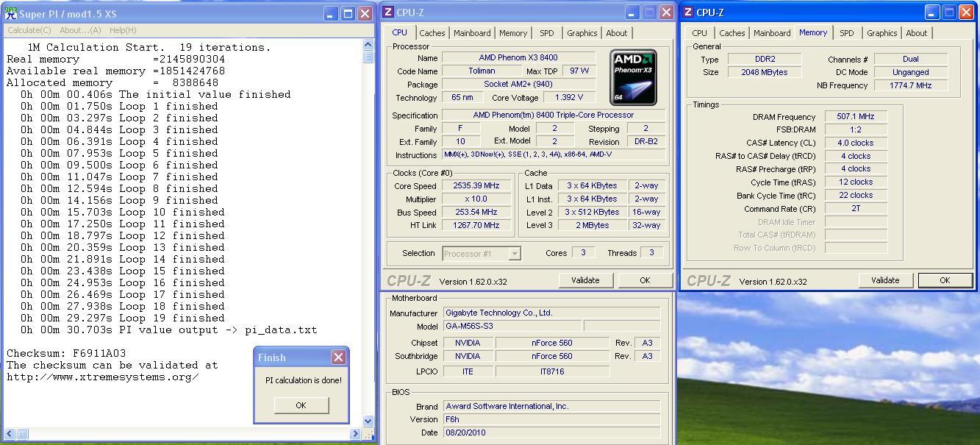
Task: Click the BIOS Version value F6h
Action: coord(551,419)
